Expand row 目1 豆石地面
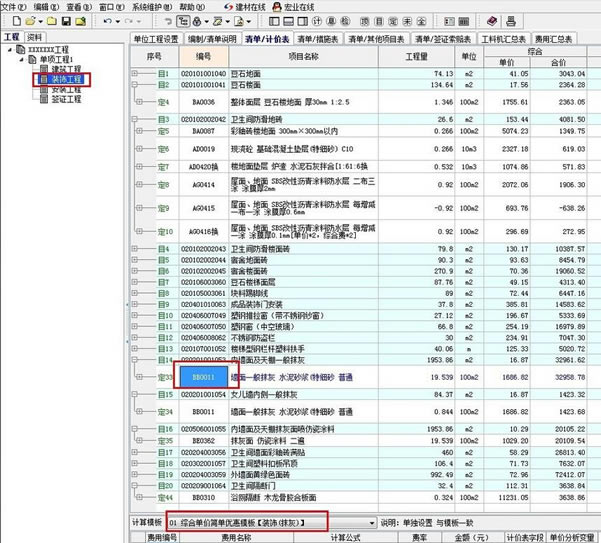 pos(135,73)
